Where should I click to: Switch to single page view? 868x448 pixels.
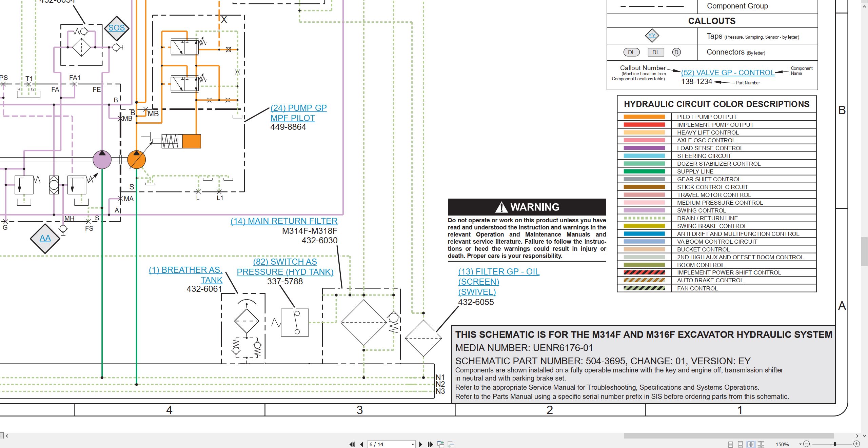tap(730, 444)
